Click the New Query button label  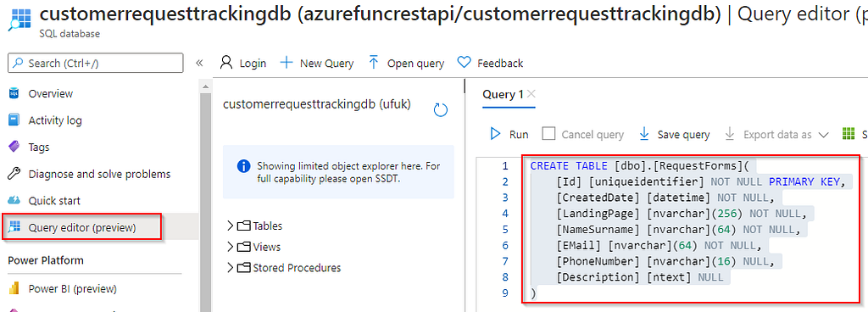click(326, 63)
